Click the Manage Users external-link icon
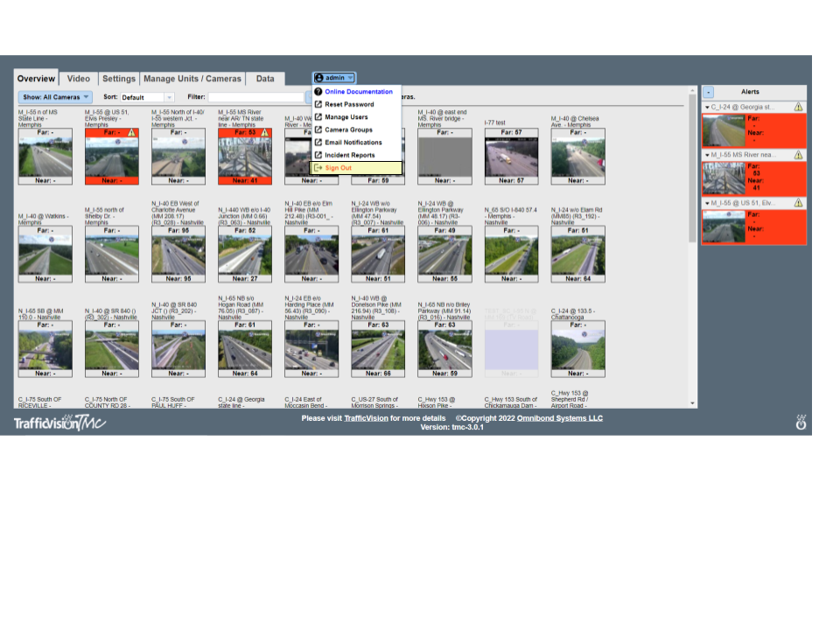The height and width of the screenshot is (630, 840). coord(318,116)
